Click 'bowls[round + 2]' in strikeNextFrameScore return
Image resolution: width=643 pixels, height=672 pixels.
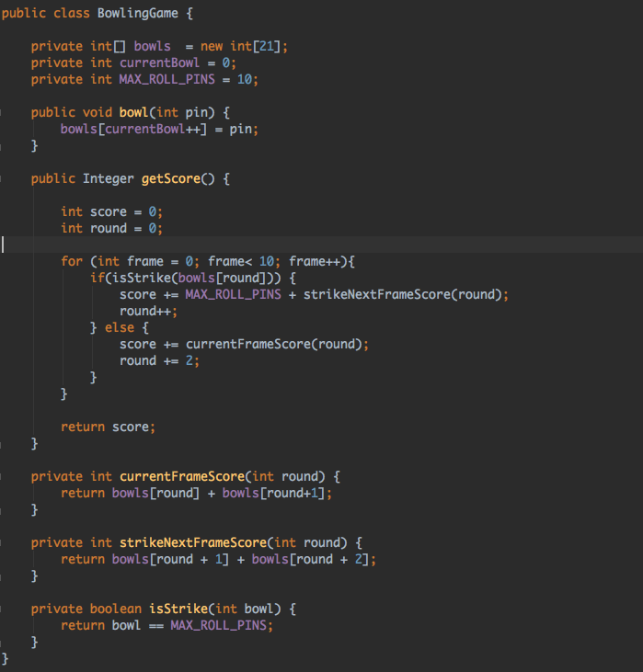pyautogui.click(x=310, y=560)
